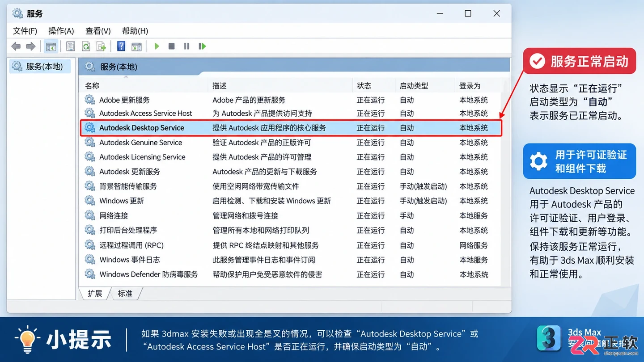The width and height of the screenshot is (644, 362).
Task: Select Windows Defender 防病毒服务 in the list
Action: click(x=148, y=274)
